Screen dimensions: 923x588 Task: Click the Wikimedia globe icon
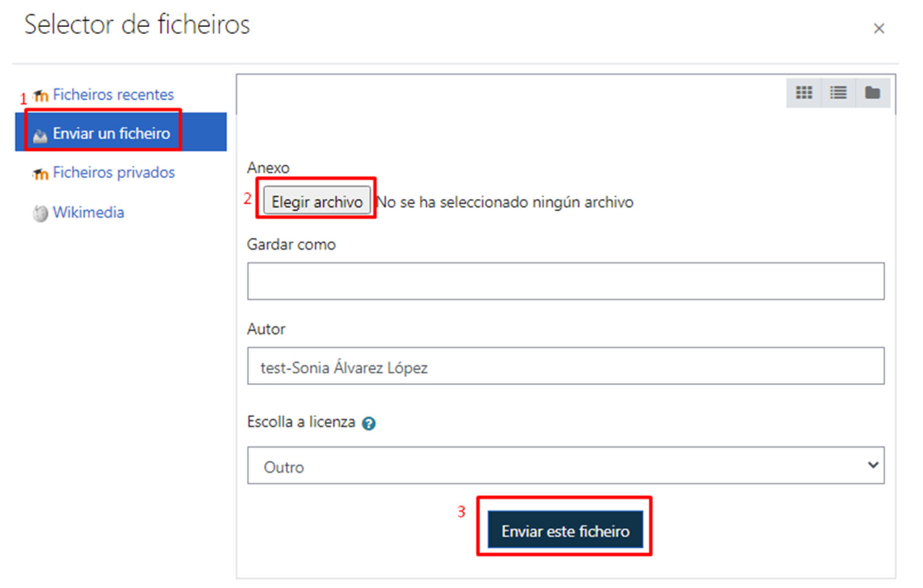40,214
